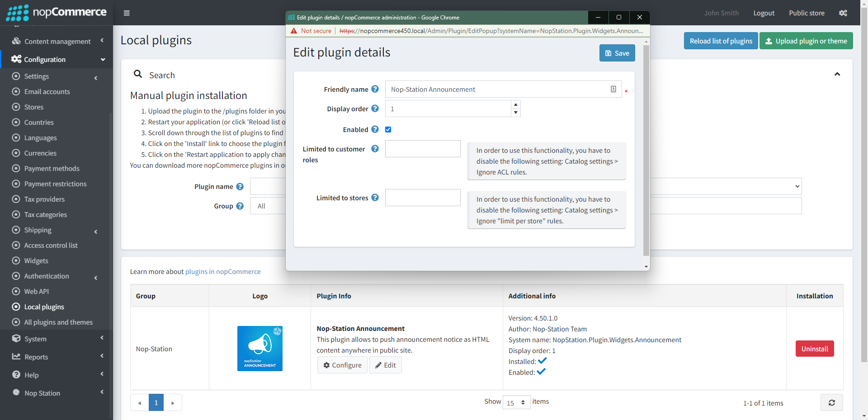Click the Friendly name help icon
Image resolution: width=868 pixels, height=420 pixels.
(x=375, y=89)
